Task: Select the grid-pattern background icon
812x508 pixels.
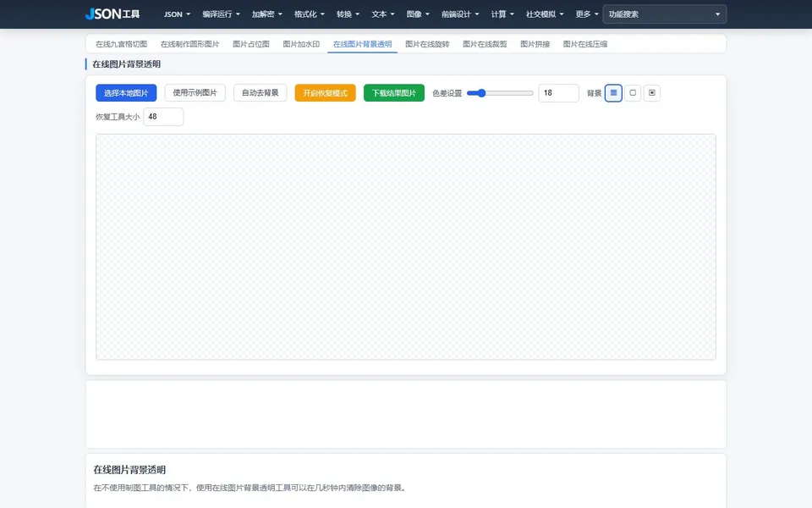Action: (x=613, y=93)
